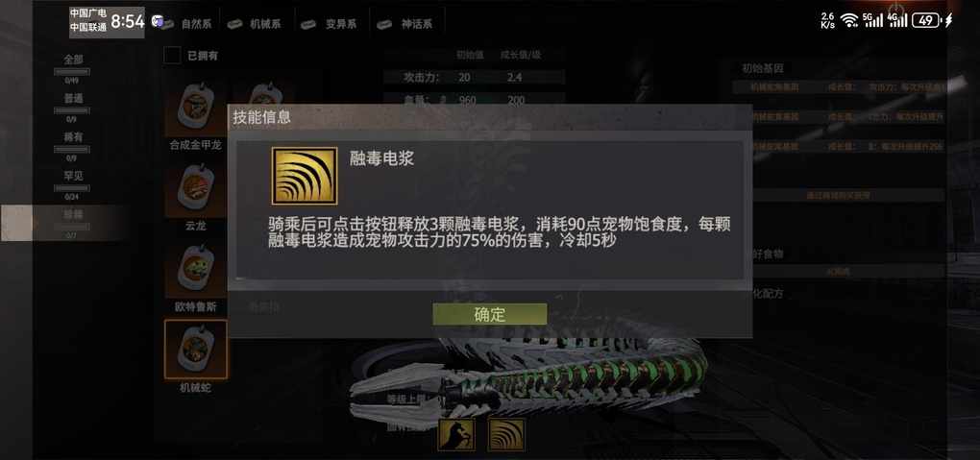This screenshot has height=460, width=980.
Task: Confirm the skill info dialog with 确定
Action: pos(489,314)
